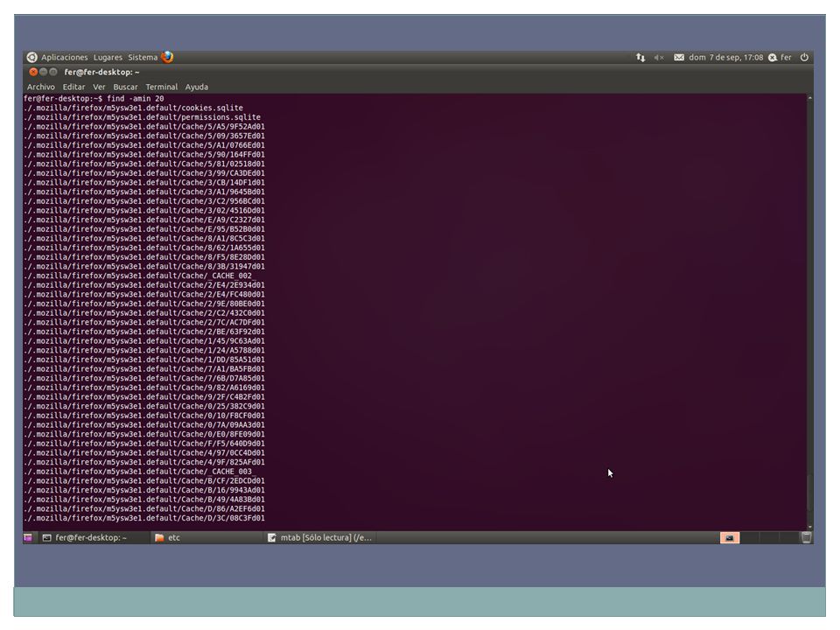The width and height of the screenshot is (840, 630).
Task: Open the fer user menu
Action: [x=786, y=58]
